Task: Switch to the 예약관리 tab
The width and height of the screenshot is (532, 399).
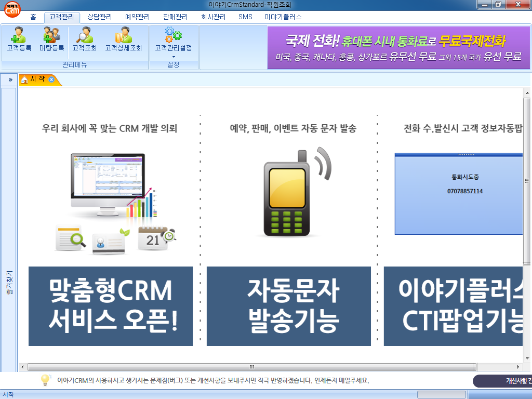Action: coord(137,17)
